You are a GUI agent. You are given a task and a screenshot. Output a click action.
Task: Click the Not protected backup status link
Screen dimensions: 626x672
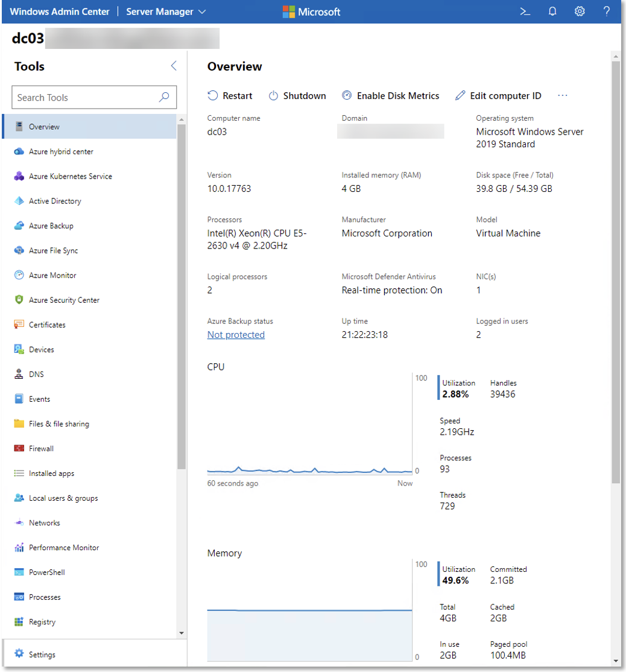coord(236,334)
